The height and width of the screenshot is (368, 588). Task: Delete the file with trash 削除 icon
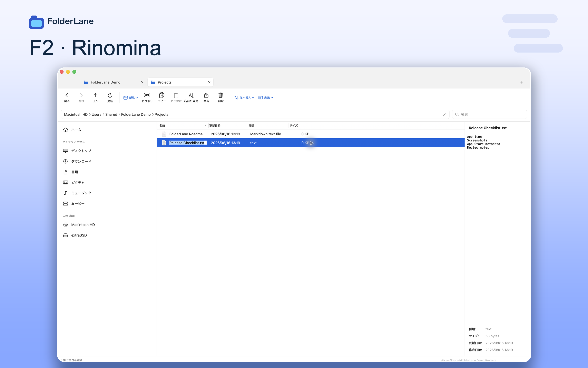coord(221,97)
